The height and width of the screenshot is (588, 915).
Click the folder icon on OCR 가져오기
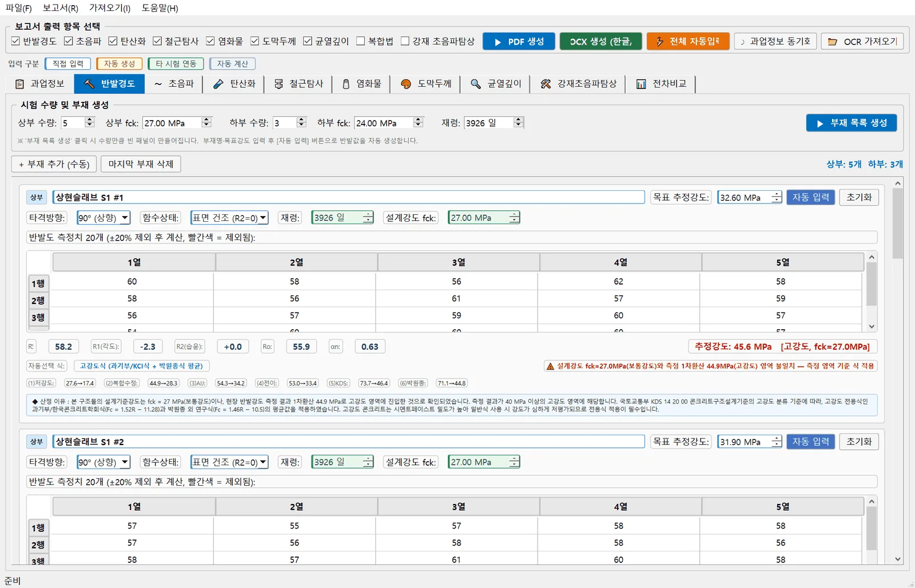833,42
